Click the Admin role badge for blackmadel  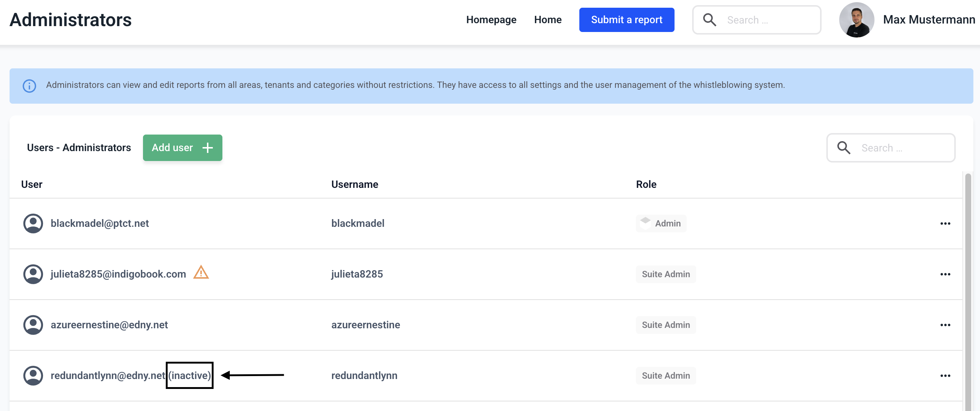[661, 224]
